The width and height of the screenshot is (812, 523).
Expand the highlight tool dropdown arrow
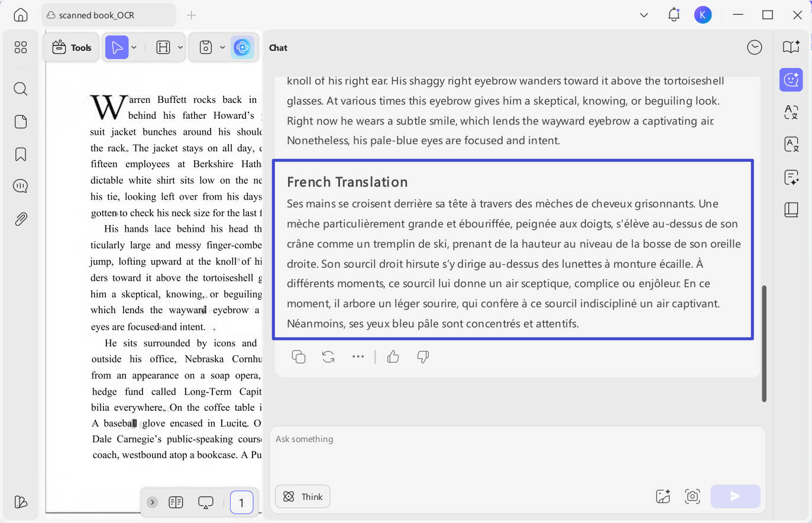tap(180, 47)
